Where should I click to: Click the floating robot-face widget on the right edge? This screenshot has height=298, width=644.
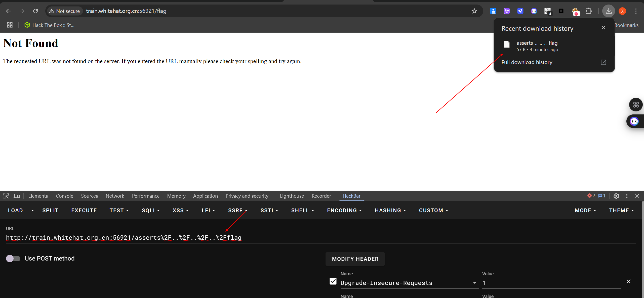click(634, 121)
